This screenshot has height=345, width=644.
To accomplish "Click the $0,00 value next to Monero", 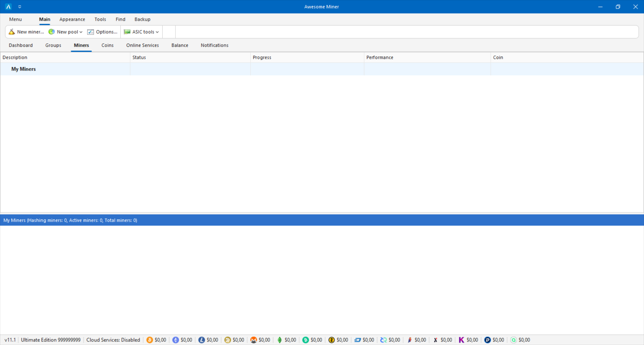I will point(264,340).
